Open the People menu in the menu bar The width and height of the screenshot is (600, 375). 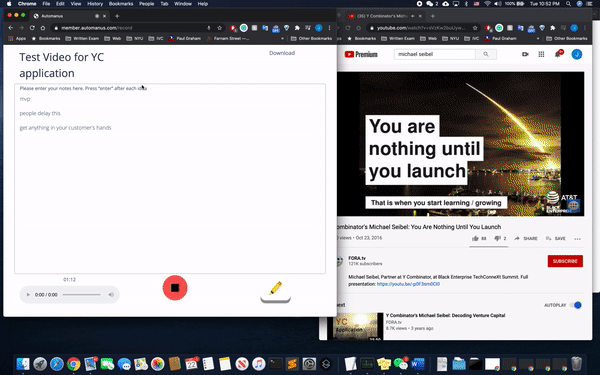147,4
